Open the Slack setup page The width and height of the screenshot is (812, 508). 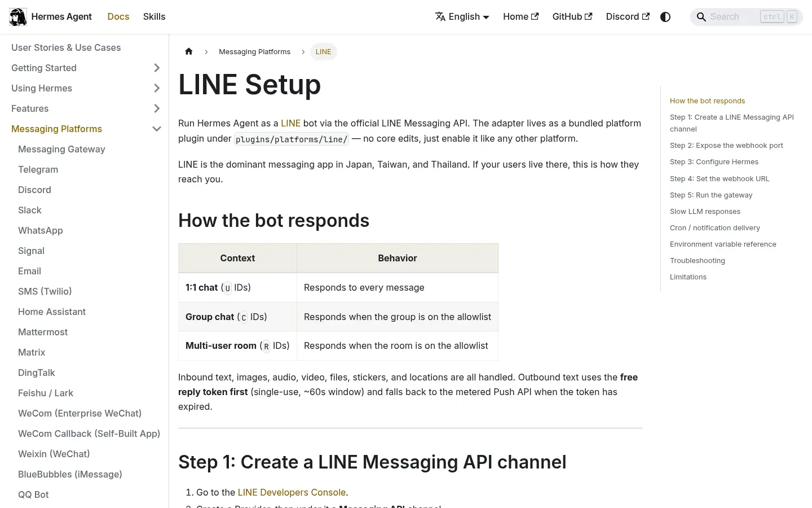pos(30,210)
